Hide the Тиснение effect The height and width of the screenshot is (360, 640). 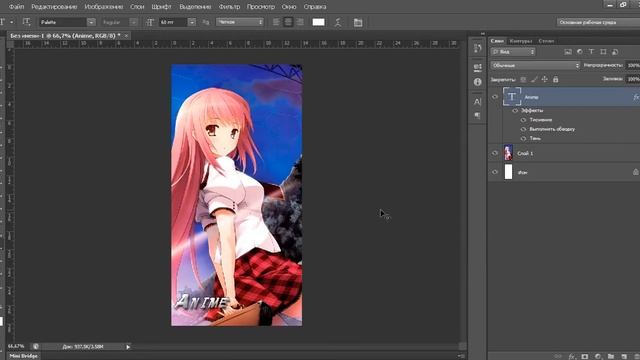523,120
